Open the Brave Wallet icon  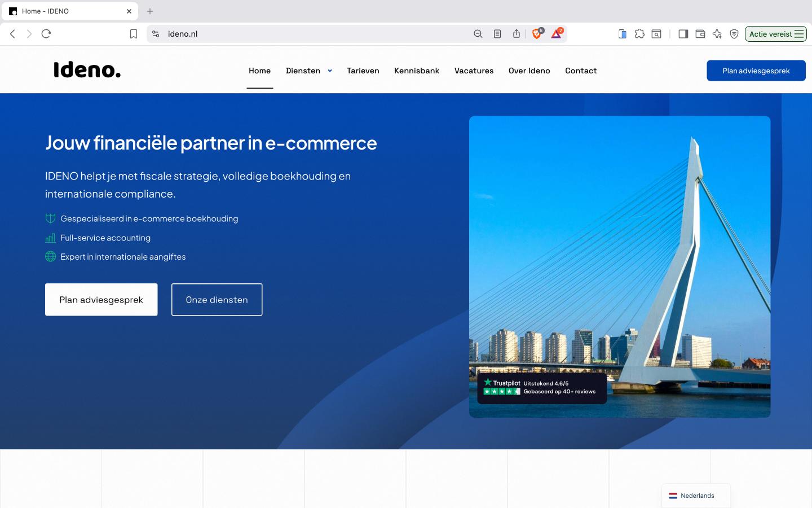coord(700,34)
